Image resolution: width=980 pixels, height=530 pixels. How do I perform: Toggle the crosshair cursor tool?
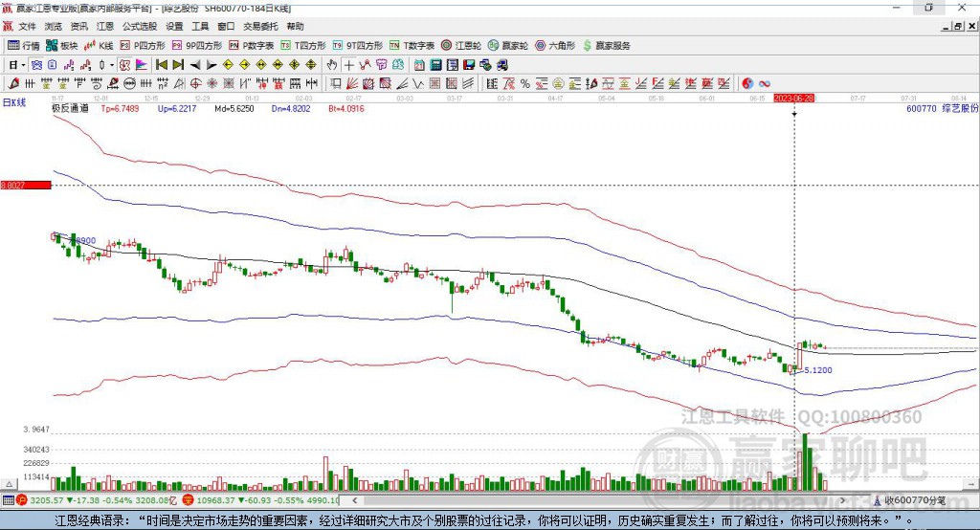pyautogui.click(x=348, y=65)
